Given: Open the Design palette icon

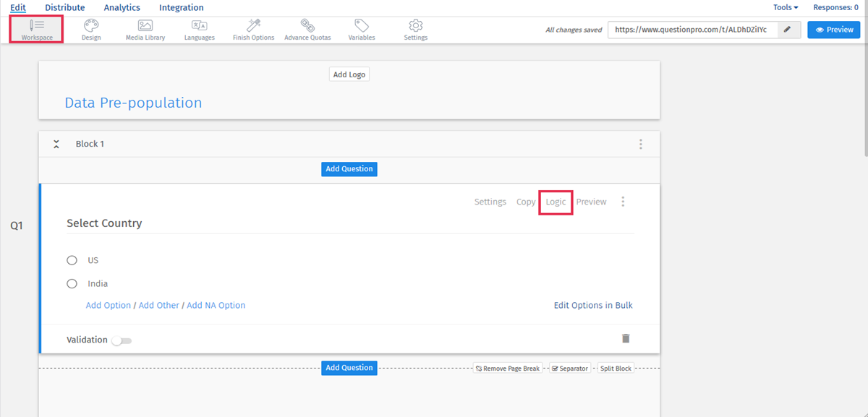Looking at the screenshot, I should [91, 26].
